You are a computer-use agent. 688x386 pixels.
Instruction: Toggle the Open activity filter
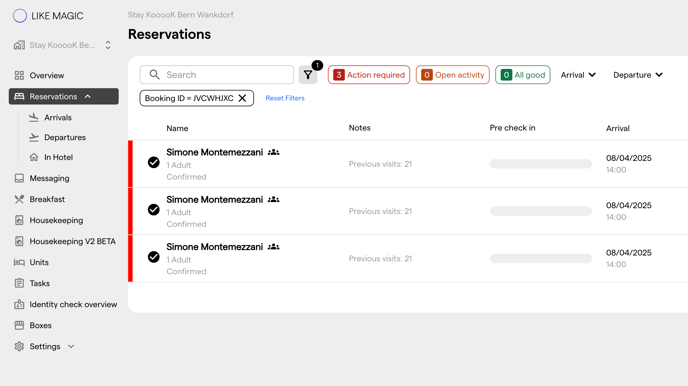[x=453, y=75]
